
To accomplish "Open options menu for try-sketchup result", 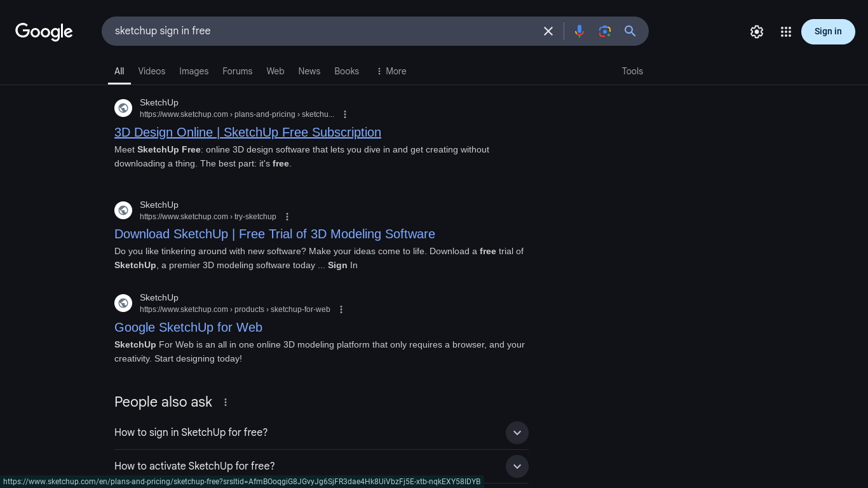I will 287,217.
